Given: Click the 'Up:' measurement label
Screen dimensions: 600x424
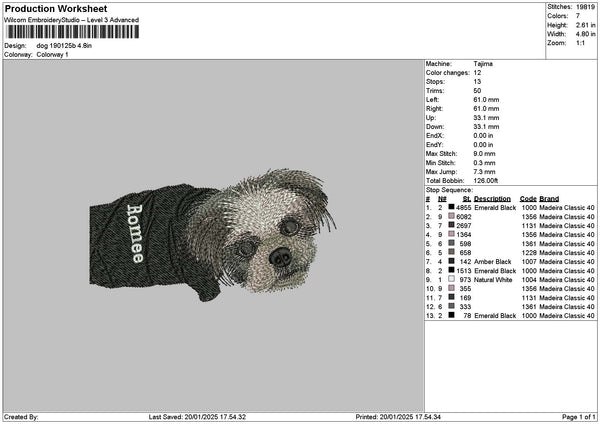Looking at the screenshot, I should click(430, 118).
